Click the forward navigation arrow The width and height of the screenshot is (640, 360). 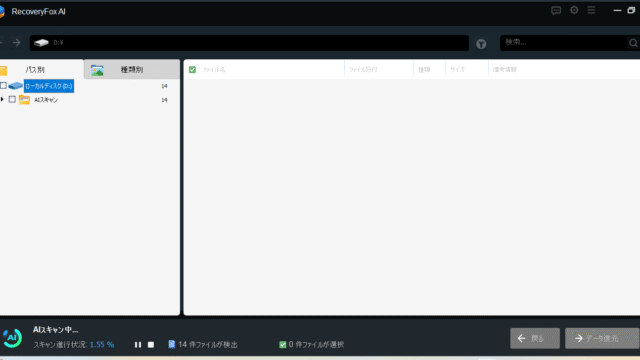16,42
